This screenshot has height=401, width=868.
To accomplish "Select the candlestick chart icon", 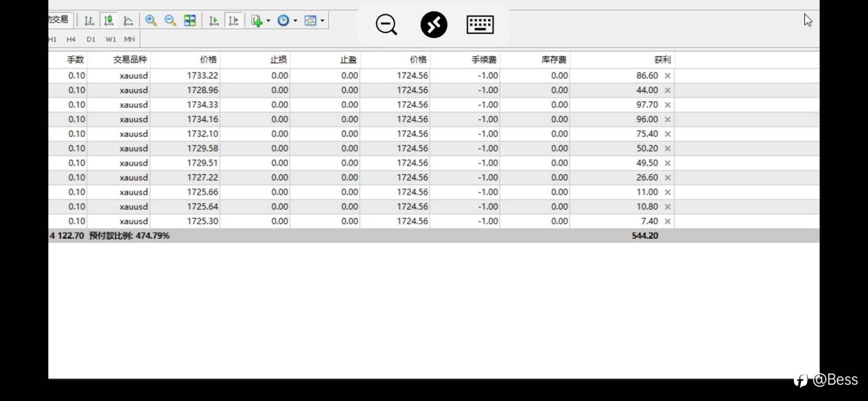I will 108,20.
